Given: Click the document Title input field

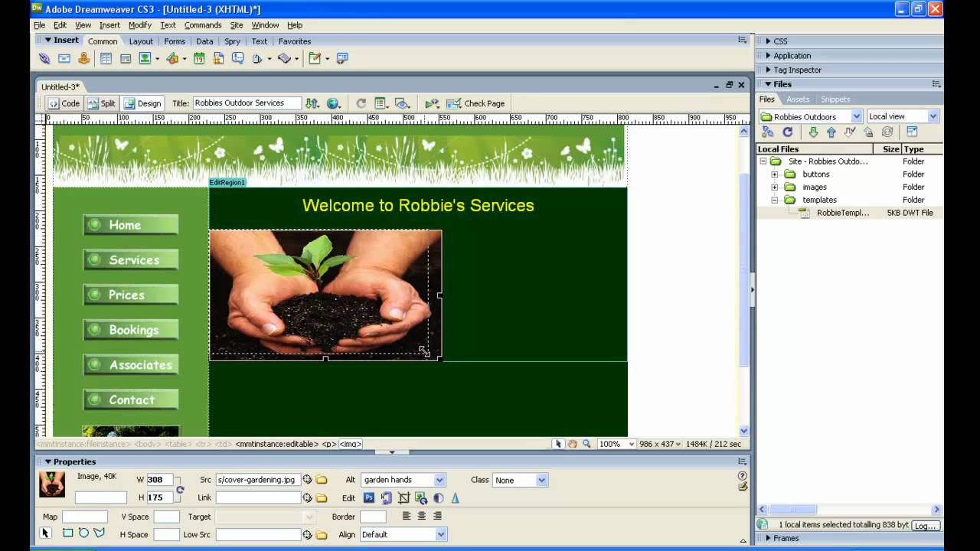Looking at the screenshot, I should pos(245,103).
